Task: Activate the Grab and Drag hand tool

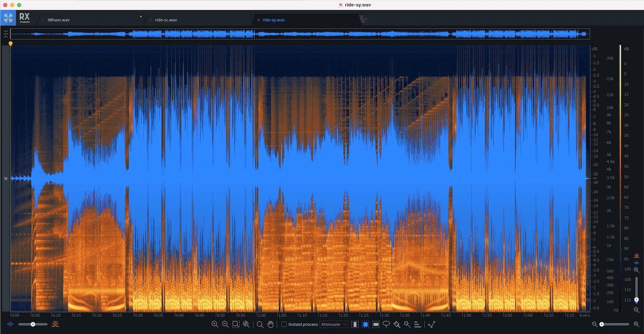Action: (270, 324)
